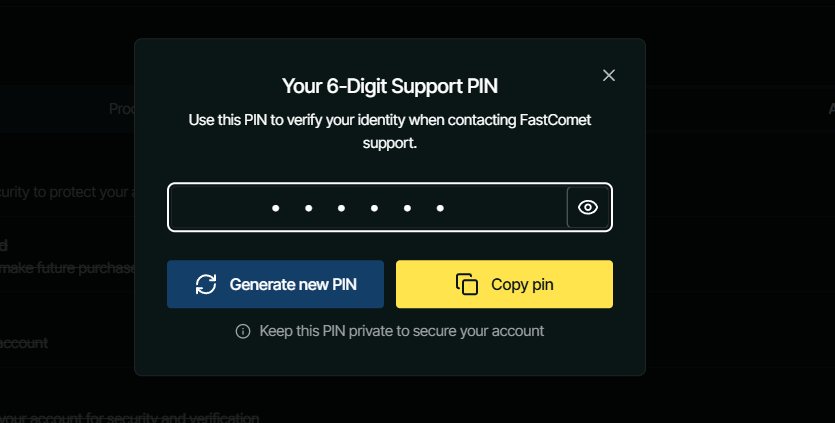Select the partially hidden "Proc" tab behind dialog
Image resolution: width=835 pixels, height=423 pixels.
[x=122, y=109]
